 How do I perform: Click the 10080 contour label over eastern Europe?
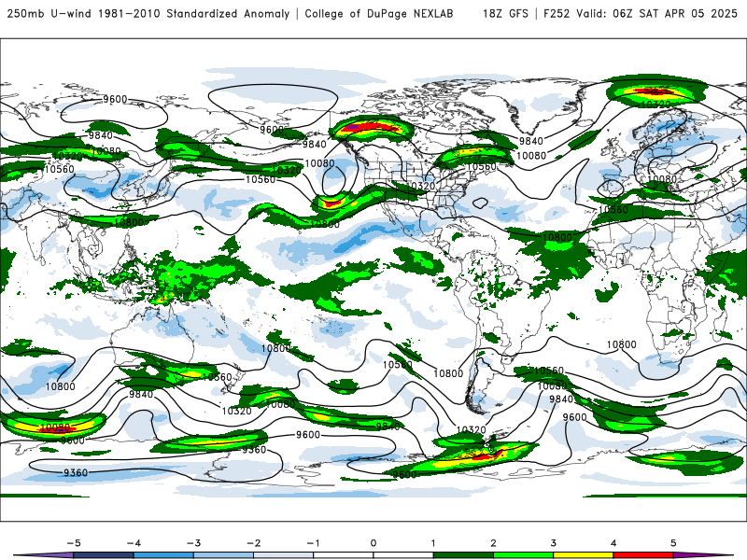662,179
